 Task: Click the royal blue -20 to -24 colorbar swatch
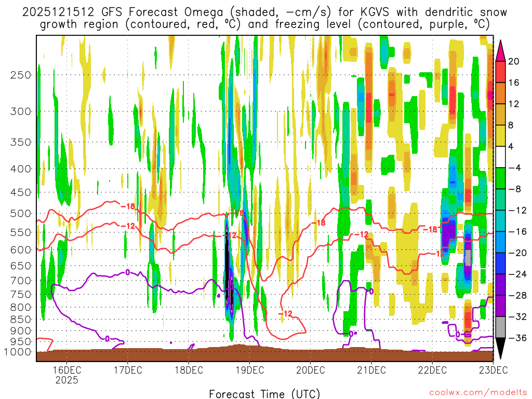[500, 263]
